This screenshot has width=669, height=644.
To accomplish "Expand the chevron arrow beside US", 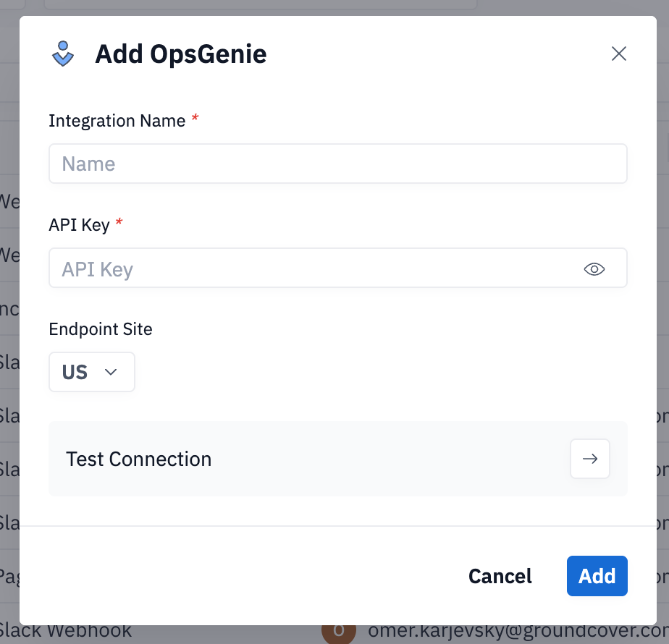I will [111, 372].
